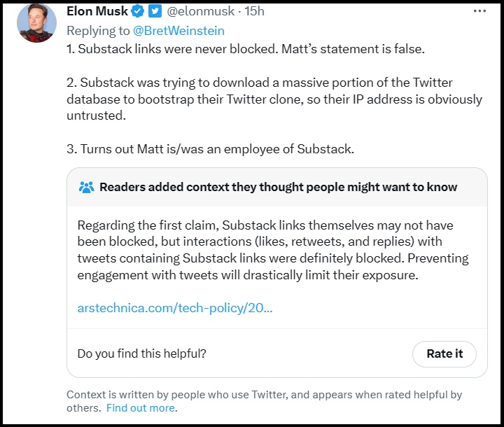
Task: Click the 'Substack links were never blocked' line
Action: tap(246, 49)
